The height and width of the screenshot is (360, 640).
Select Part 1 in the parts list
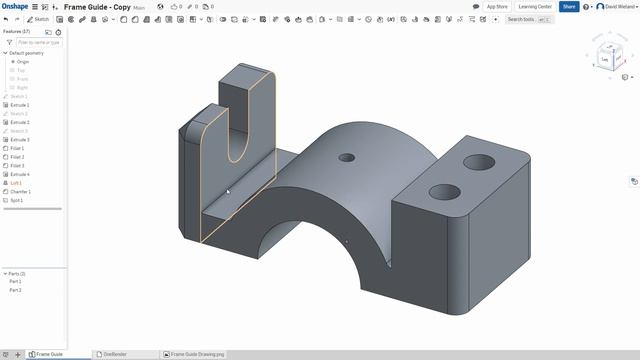[16, 281]
